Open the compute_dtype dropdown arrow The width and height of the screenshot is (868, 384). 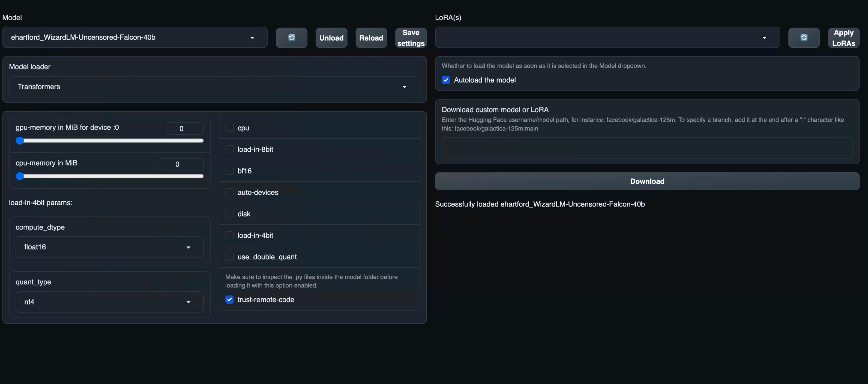click(x=188, y=247)
